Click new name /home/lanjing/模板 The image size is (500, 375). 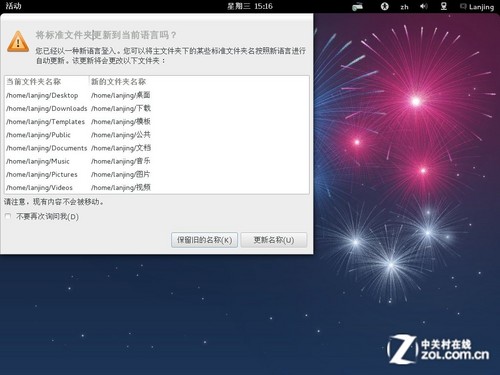pos(121,122)
